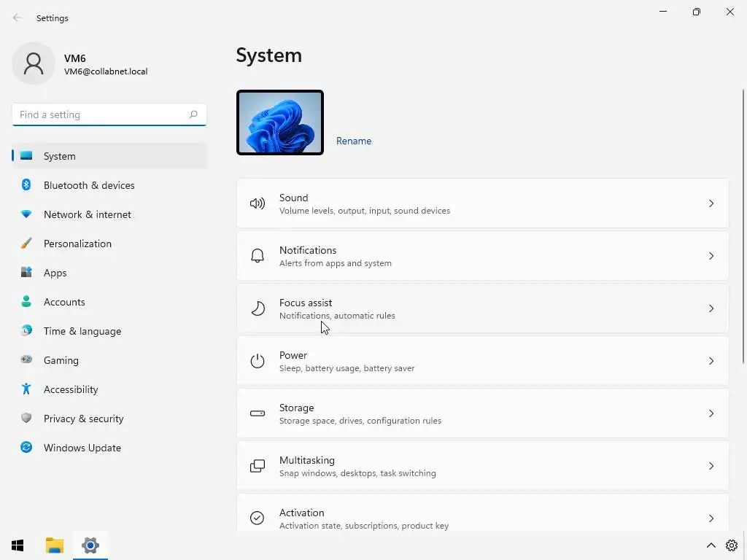
Task: Click the Power button icon
Action: coord(258,361)
